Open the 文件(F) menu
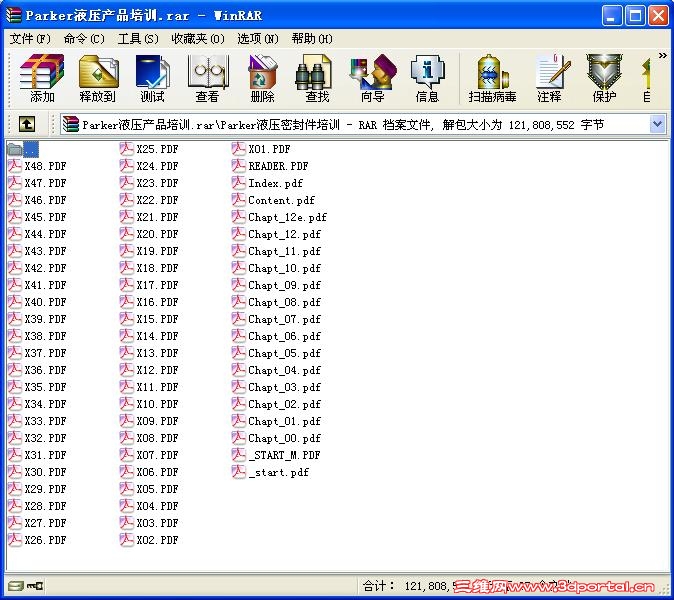This screenshot has height=600, width=674. pos(30,39)
